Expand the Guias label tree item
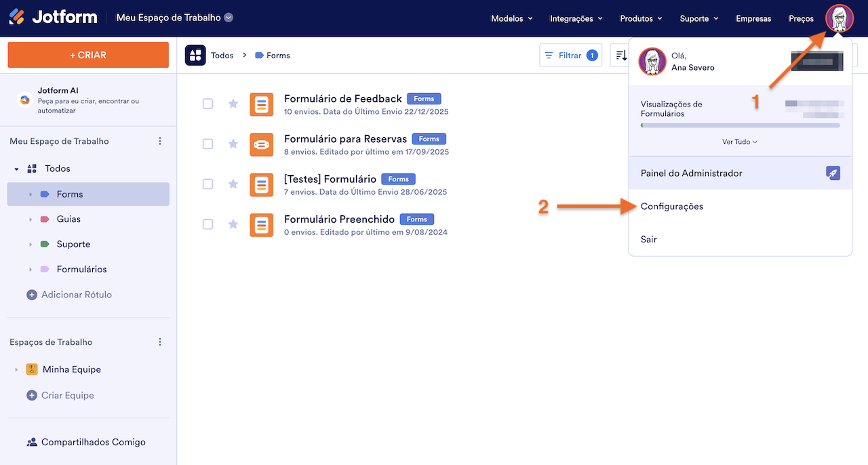This screenshot has height=465, width=868. pyautogui.click(x=31, y=219)
